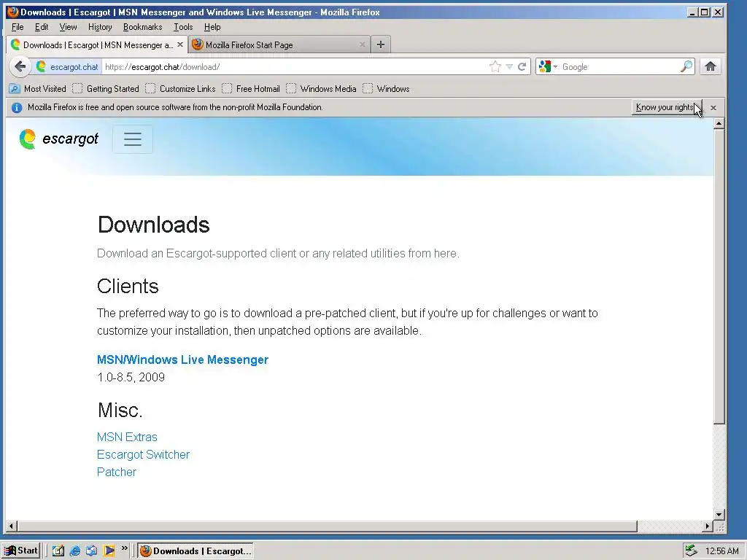747x560 pixels.
Task: Click the escargot.chat site identity button
Action: [x=67, y=66]
